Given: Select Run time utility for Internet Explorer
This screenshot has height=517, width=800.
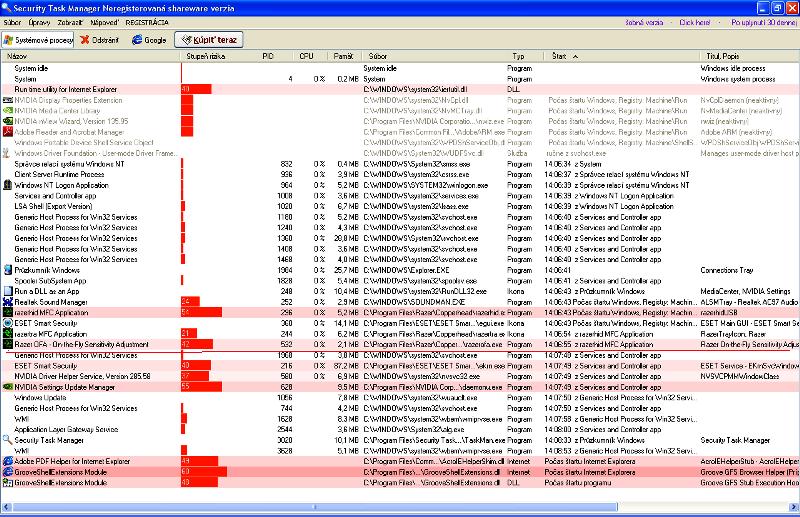Looking at the screenshot, I should (400, 89).
